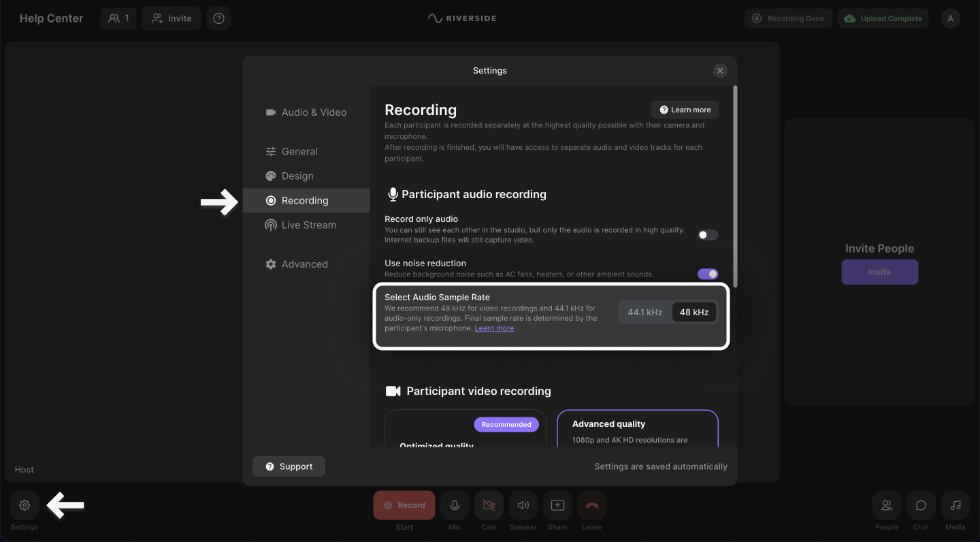Viewport: 980px width, 542px height.
Task: Open Settings gear in bottom toolbar
Action: [x=24, y=505]
